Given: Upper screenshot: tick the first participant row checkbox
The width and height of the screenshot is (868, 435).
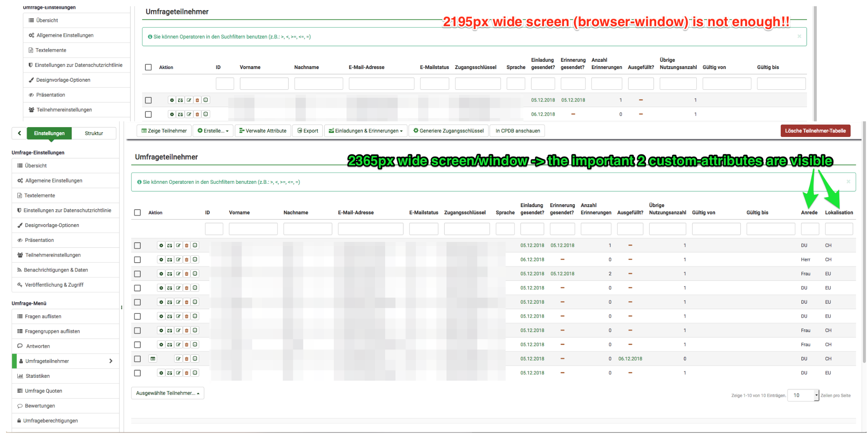Looking at the screenshot, I should pos(148,100).
